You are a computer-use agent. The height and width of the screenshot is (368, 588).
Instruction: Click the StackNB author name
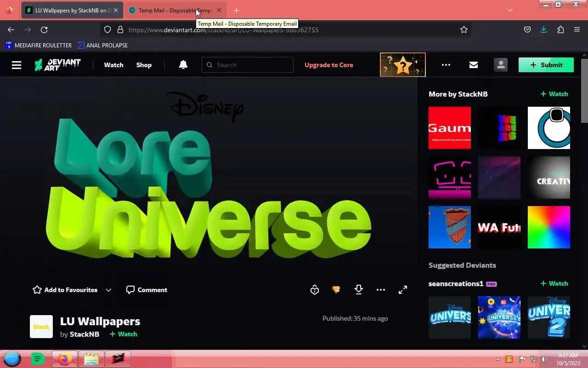pos(85,334)
